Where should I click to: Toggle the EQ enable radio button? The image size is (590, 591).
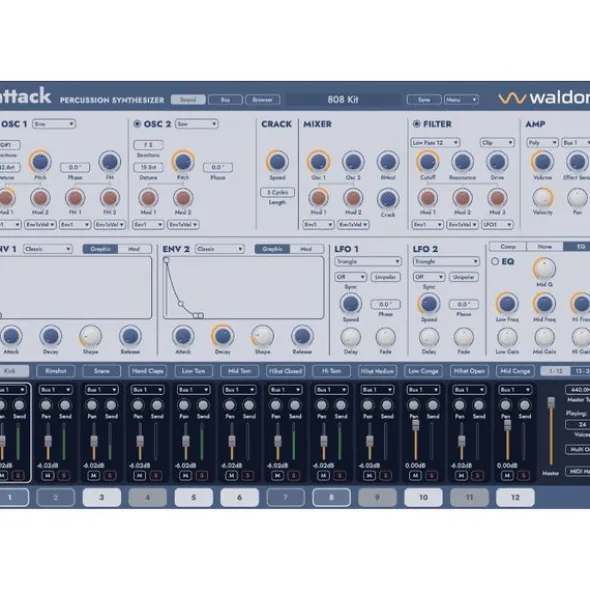point(495,261)
